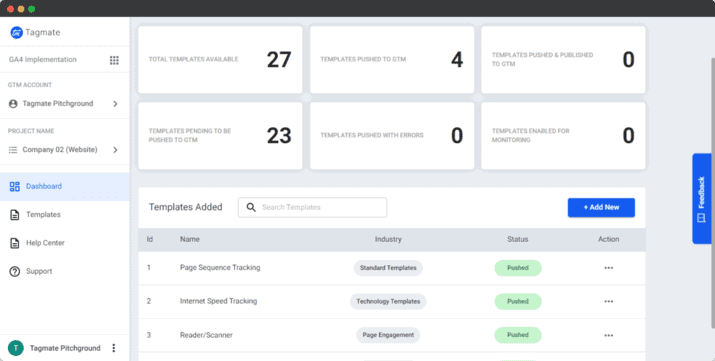Screen dimensions: 715x361
Task: Click the project list icon beside Company 02
Action: click(13, 150)
